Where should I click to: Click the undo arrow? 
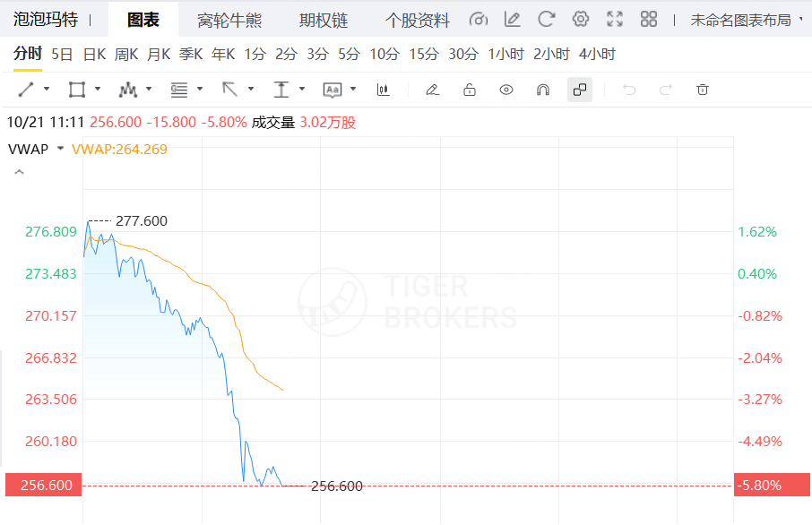coord(628,90)
